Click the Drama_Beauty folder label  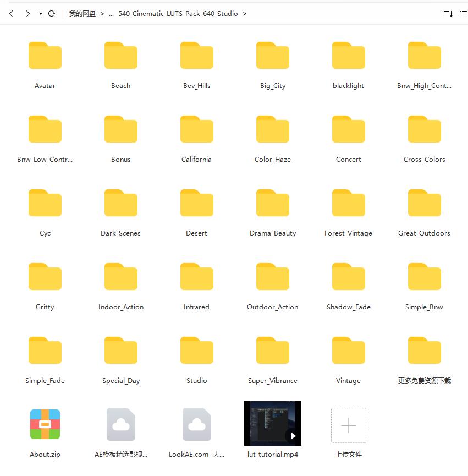(273, 233)
